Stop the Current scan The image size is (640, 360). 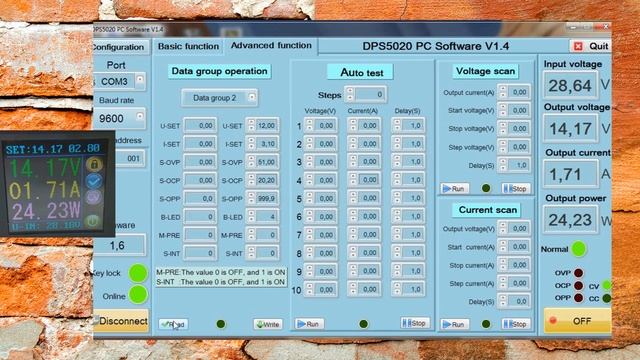click(516, 324)
